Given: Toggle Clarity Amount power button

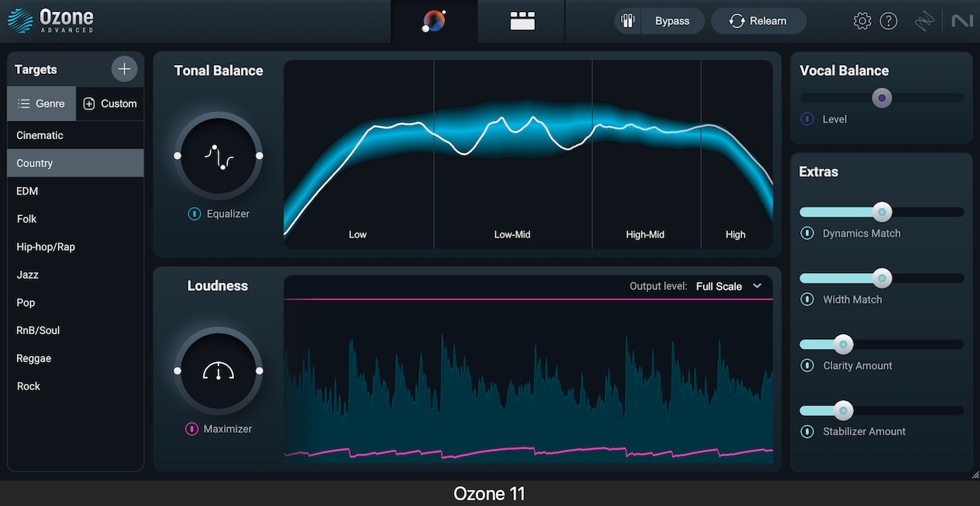Looking at the screenshot, I should pyautogui.click(x=807, y=366).
